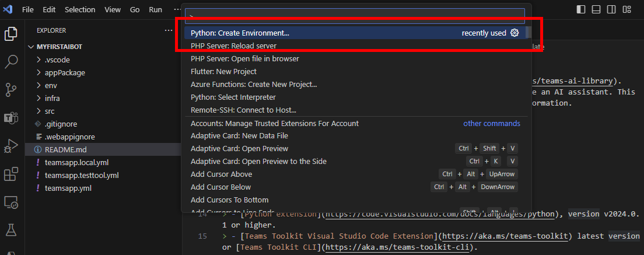
Task: Choose Python: Select Interpreter command
Action: [233, 97]
